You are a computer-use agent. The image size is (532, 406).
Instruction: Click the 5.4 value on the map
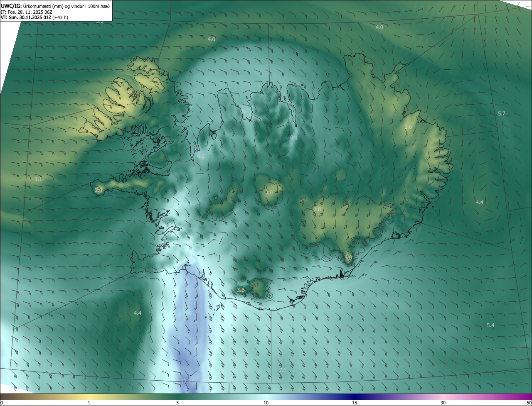point(490,325)
